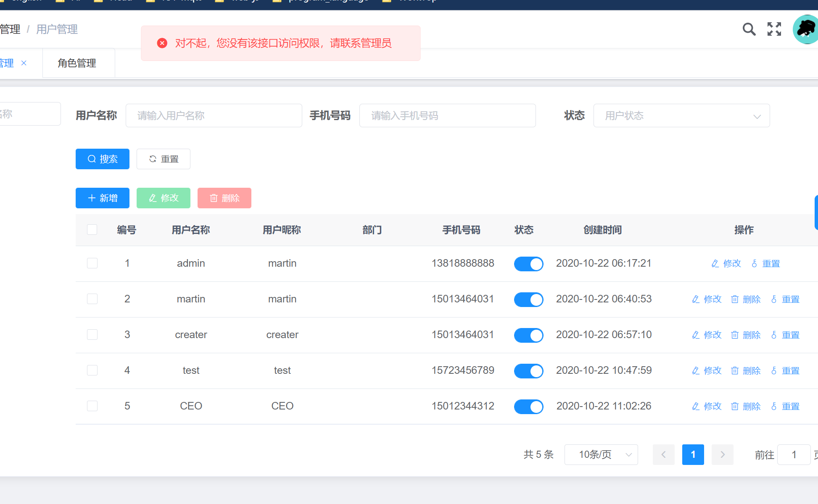
Task: Click the 新增 add-user button
Action: (103, 198)
